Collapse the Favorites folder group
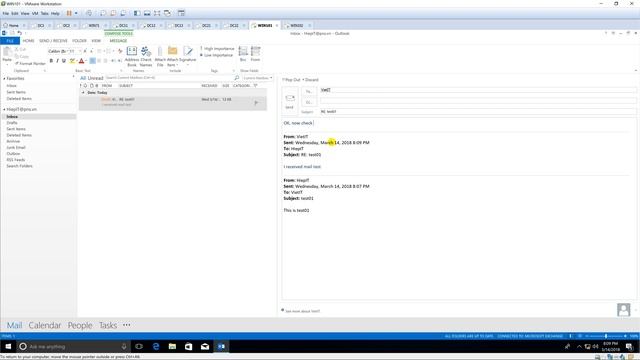The width and height of the screenshot is (640, 360). point(4,78)
